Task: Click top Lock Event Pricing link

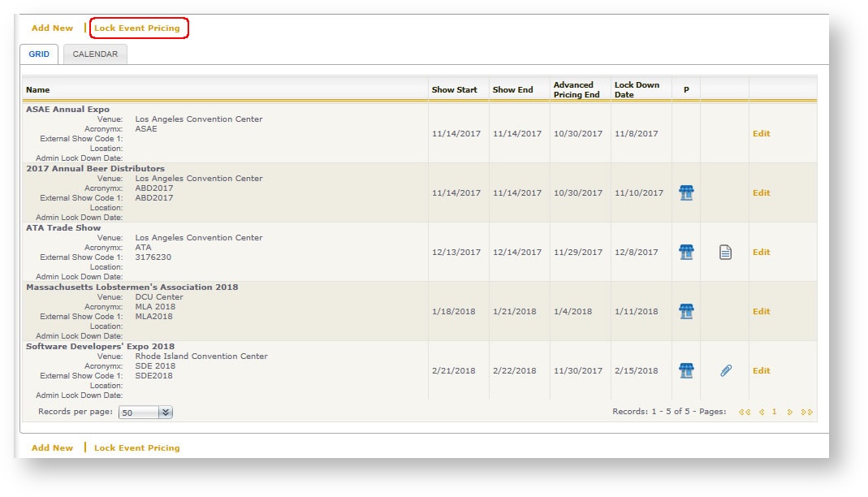Action: (137, 28)
